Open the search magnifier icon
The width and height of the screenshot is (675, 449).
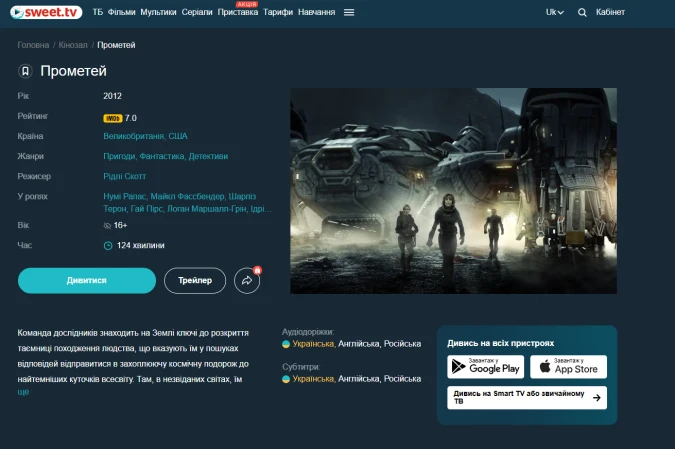[582, 12]
